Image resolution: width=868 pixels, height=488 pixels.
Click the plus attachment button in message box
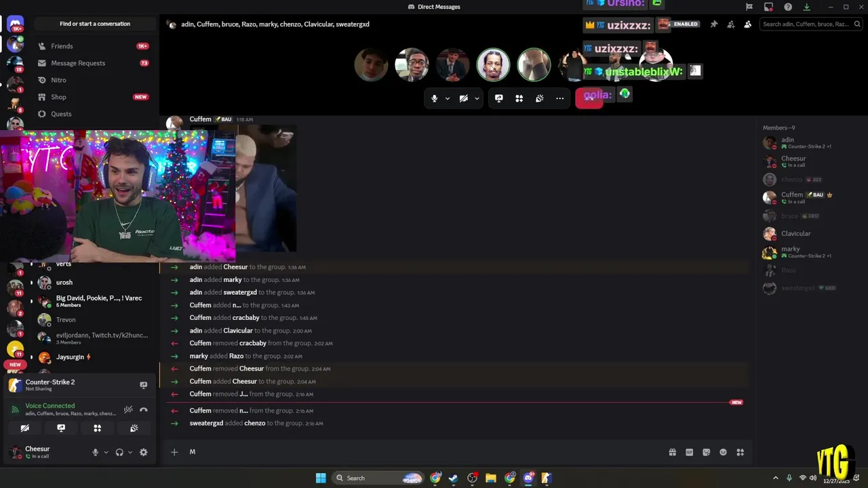(174, 452)
